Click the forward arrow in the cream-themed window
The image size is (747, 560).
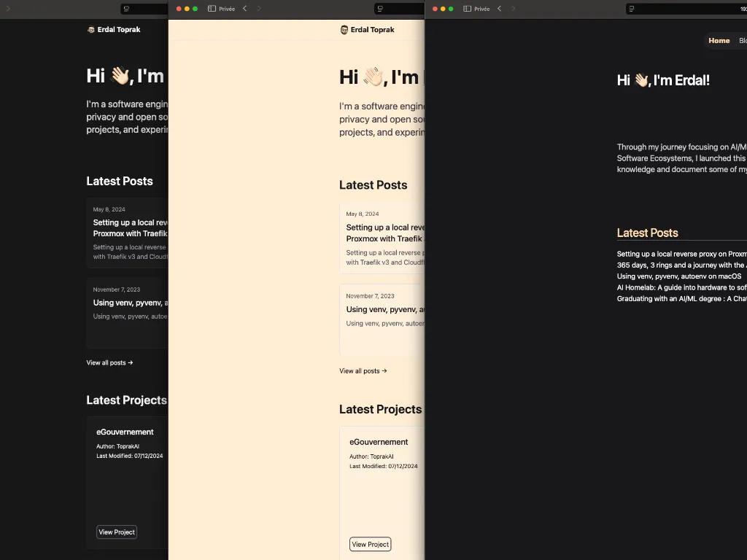(259, 9)
